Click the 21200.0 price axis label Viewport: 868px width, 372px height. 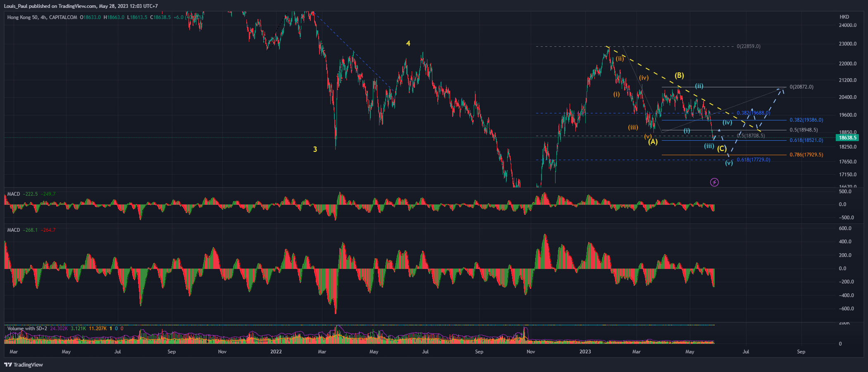(848, 80)
